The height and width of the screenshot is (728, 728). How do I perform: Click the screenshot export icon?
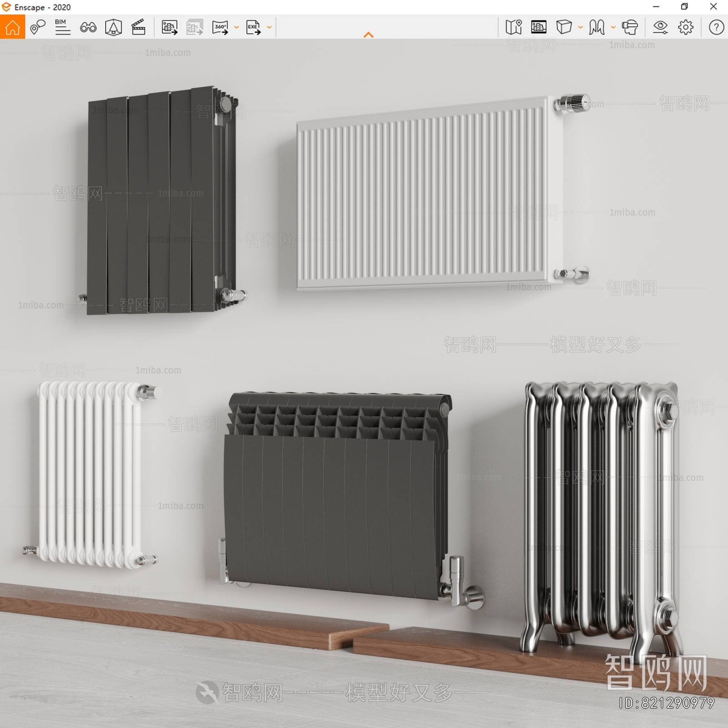pos(170,27)
